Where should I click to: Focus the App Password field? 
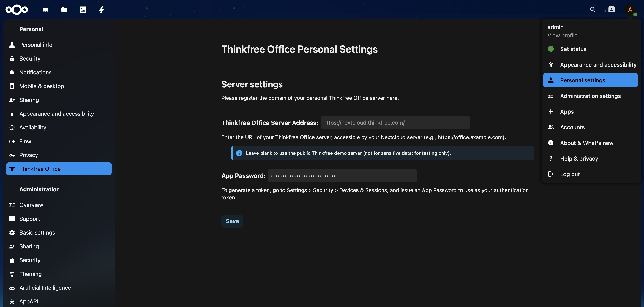tap(342, 176)
